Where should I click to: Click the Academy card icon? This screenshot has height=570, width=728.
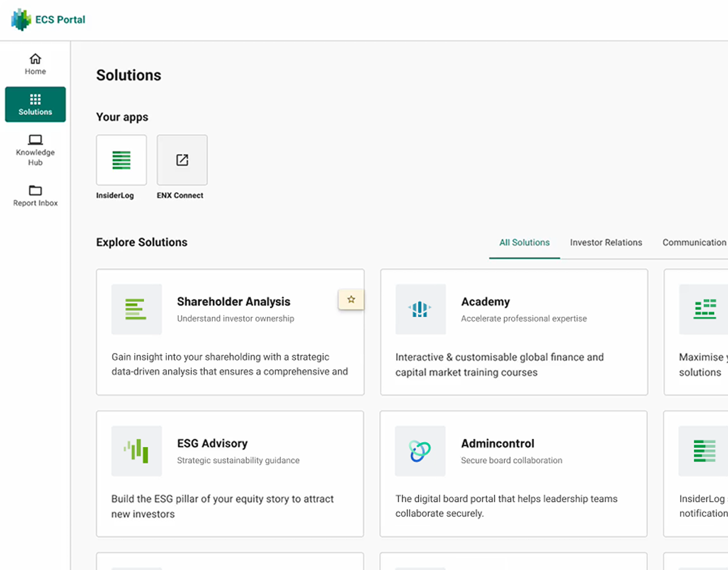(x=420, y=309)
